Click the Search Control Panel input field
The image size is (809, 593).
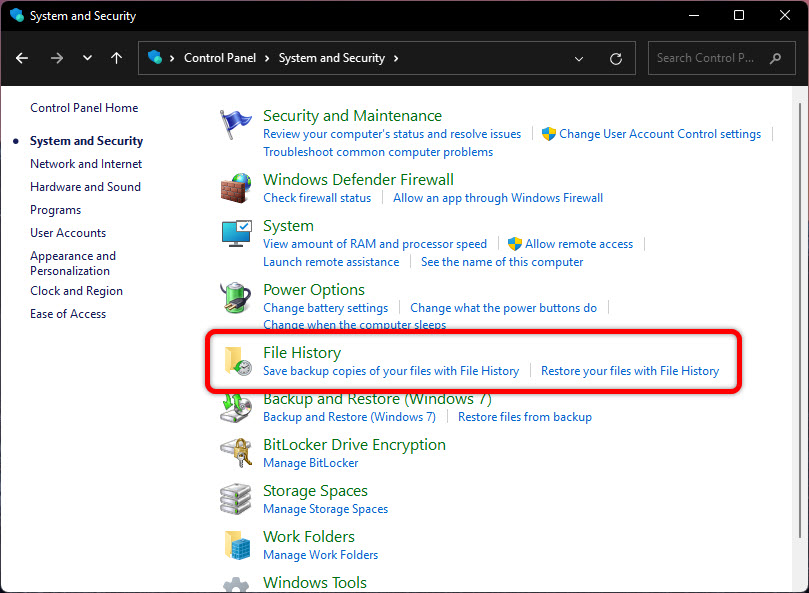[721, 58]
